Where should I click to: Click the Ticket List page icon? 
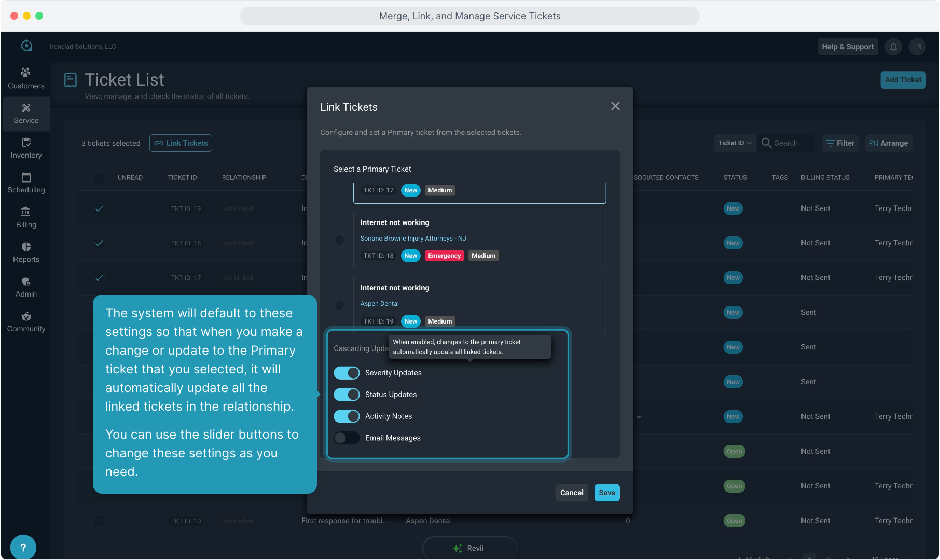pos(71,80)
